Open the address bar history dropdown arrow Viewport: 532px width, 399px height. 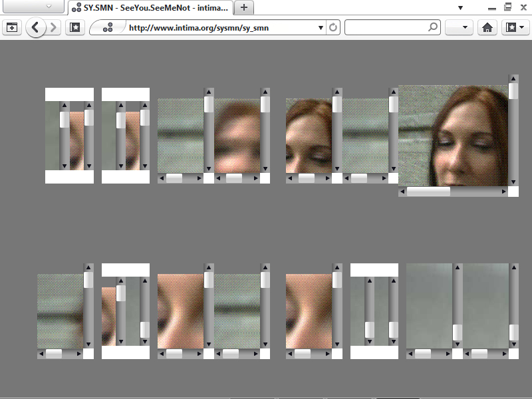pos(321,28)
